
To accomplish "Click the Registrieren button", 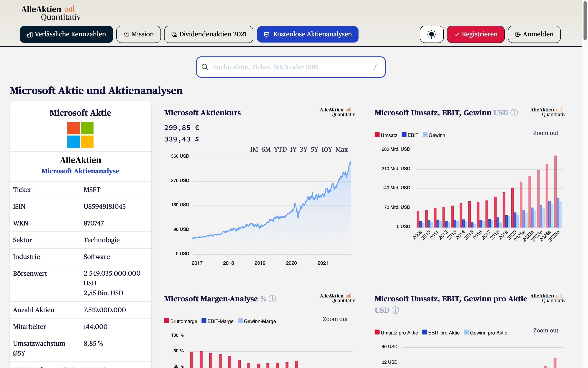I will pyautogui.click(x=476, y=34).
